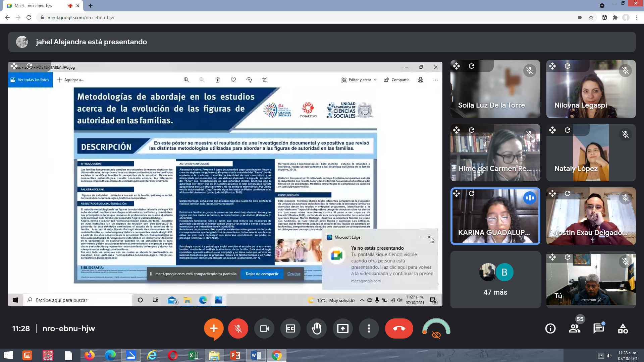Click move icon on Yostin Exau tile
The width and height of the screenshot is (644, 362).
[x=552, y=193]
